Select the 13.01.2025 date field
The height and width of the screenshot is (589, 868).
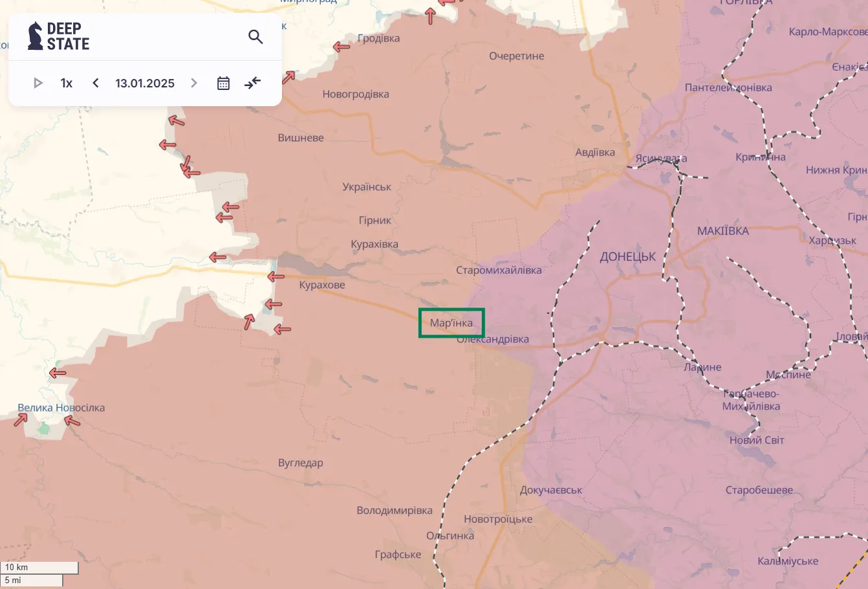[x=145, y=83]
